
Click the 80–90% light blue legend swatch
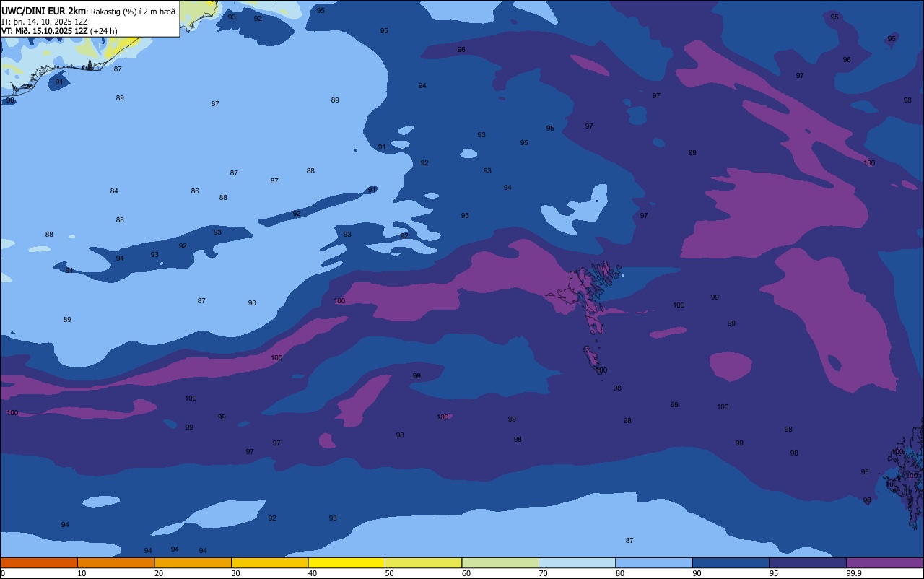click(x=654, y=562)
